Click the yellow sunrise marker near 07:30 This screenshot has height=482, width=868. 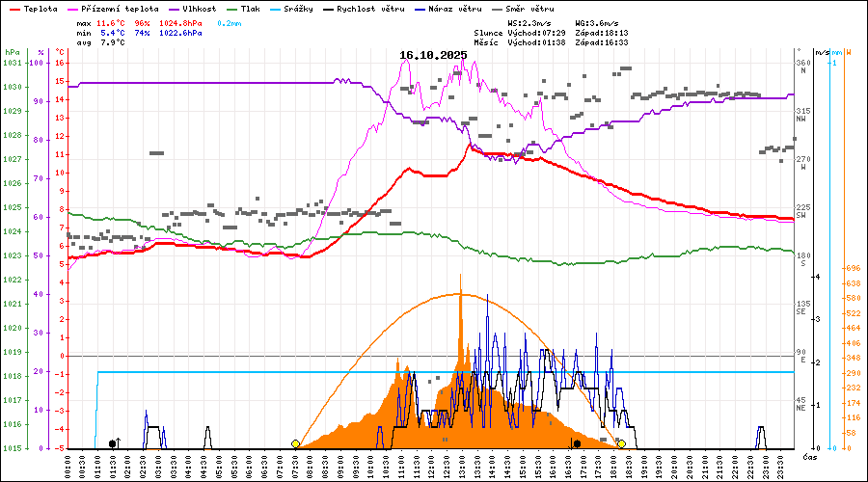pyautogui.click(x=295, y=443)
